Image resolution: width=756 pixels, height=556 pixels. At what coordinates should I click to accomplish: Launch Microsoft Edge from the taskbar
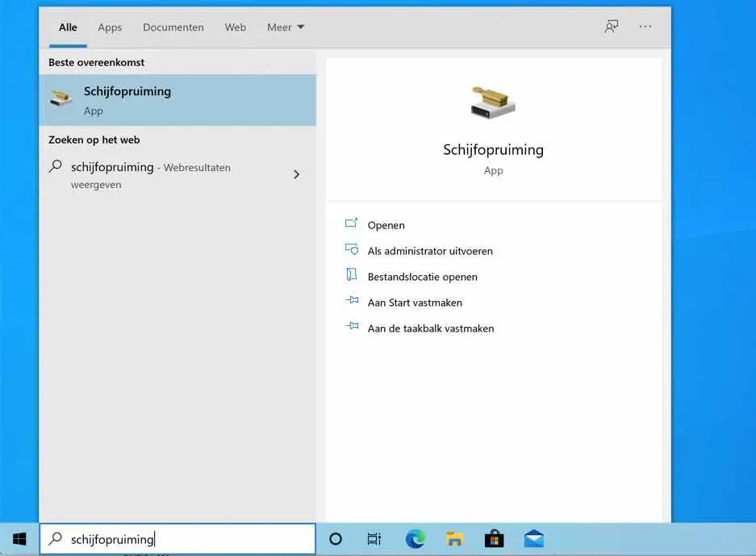[x=416, y=539]
